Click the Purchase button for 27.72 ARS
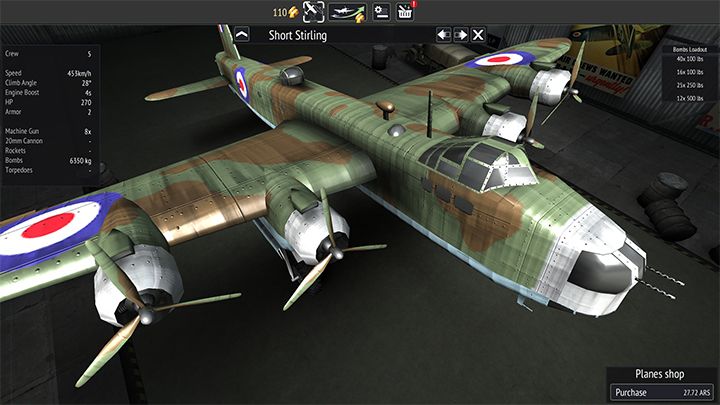Image resolution: width=720 pixels, height=405 pixels. point(661,392)
